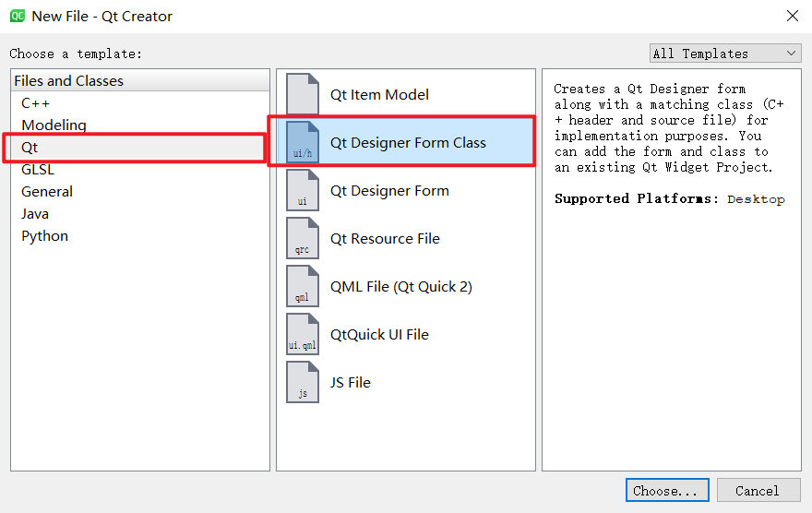
Task: Choose the Qt Item Model template
Action: tap(406, 94)
